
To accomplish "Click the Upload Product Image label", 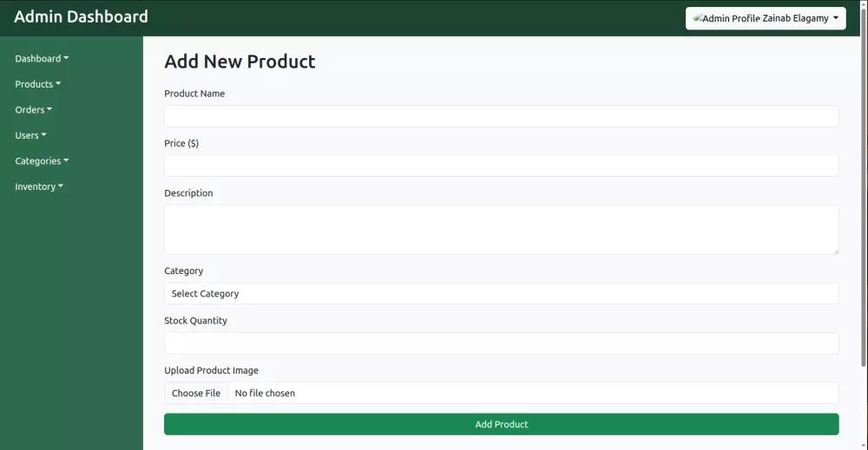I will click(211, 370).
